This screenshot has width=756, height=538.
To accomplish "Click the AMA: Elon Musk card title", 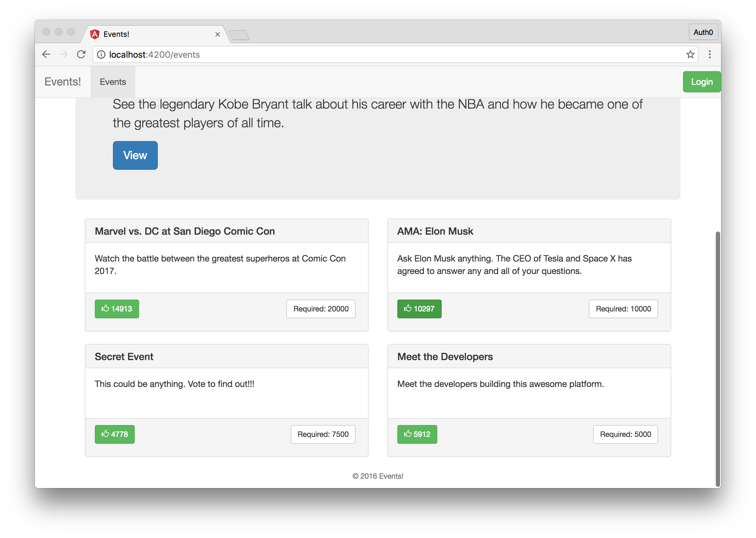I will pyautogui.click(x=435, y=231).
